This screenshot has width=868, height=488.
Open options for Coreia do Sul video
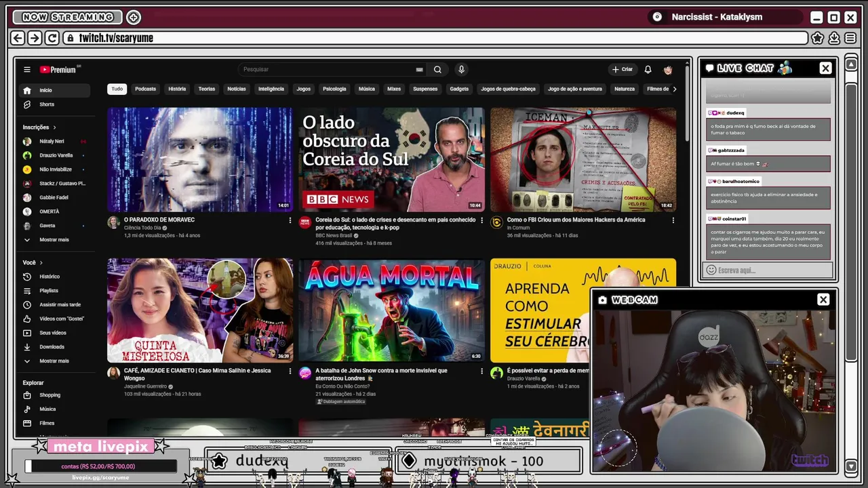pos(481,220)
